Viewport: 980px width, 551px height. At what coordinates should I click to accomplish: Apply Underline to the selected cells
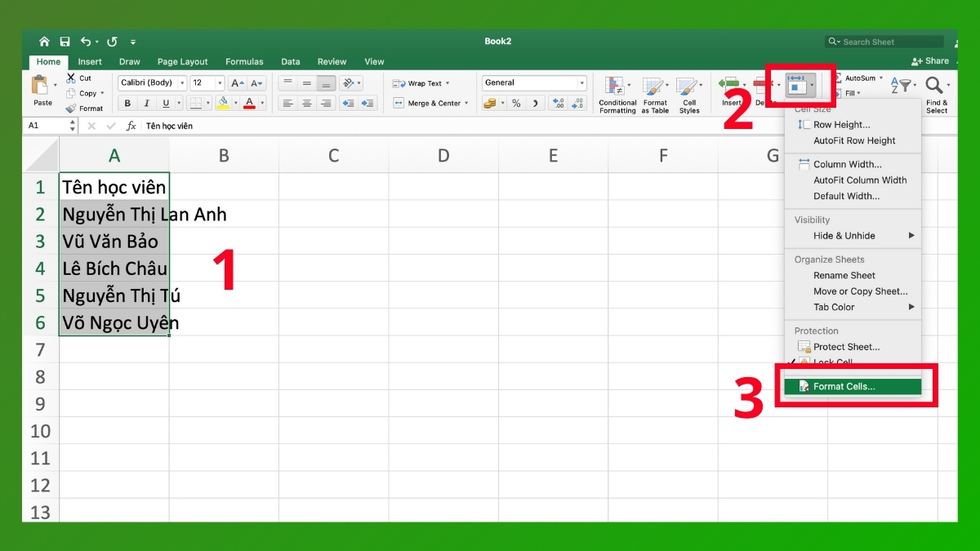(166, 102)
